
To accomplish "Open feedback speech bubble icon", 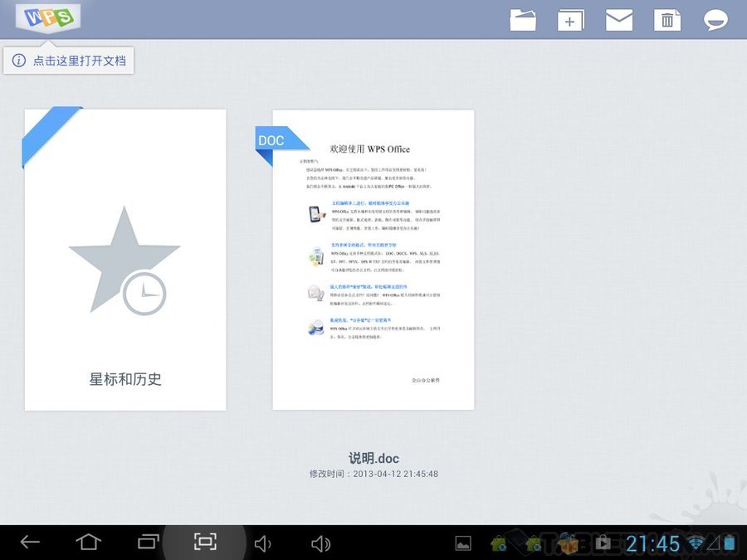I will pos(715,21).
